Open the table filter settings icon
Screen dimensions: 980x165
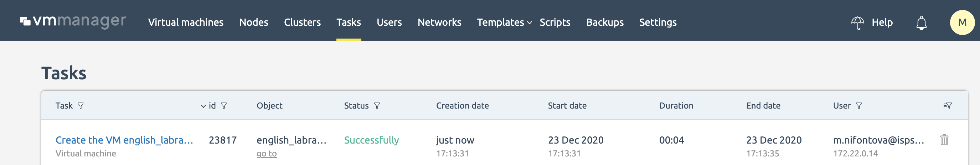(x=947, y=106)
